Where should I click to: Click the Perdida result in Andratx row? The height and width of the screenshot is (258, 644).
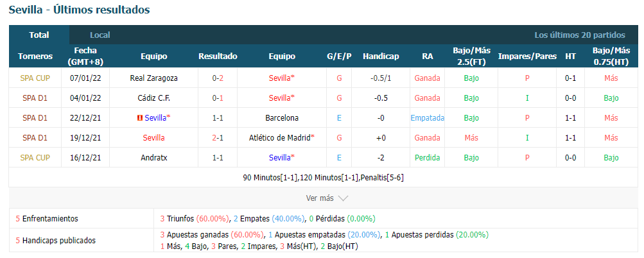pos(427,158)
